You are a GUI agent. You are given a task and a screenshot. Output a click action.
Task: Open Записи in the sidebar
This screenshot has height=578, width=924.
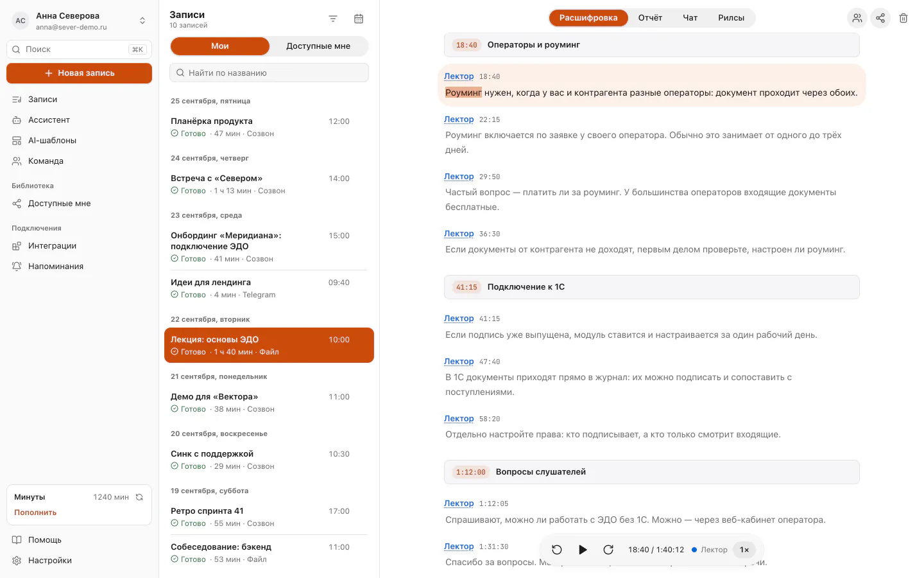coord(79,100)
